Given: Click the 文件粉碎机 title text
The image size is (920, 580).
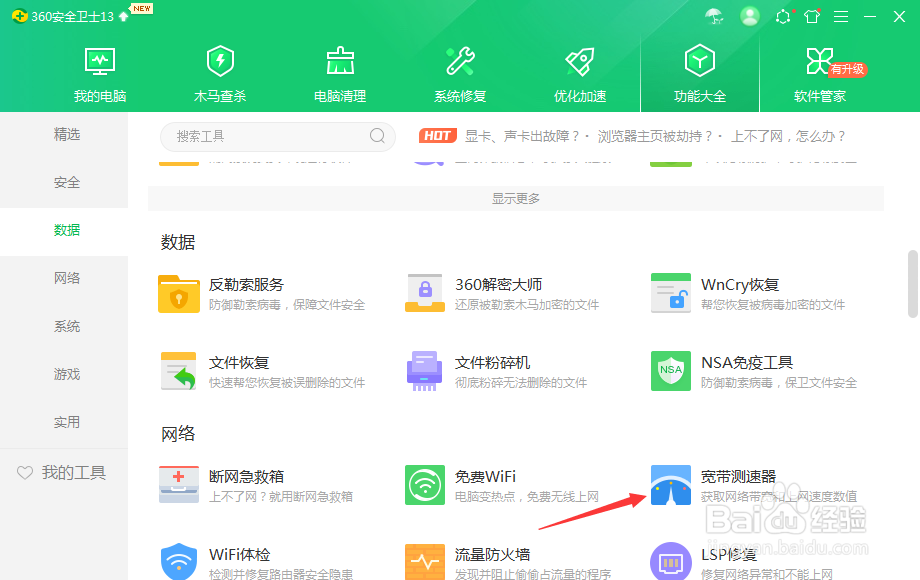Looking at the screenshot, I should pyautogui.click(x=493, y=363).
